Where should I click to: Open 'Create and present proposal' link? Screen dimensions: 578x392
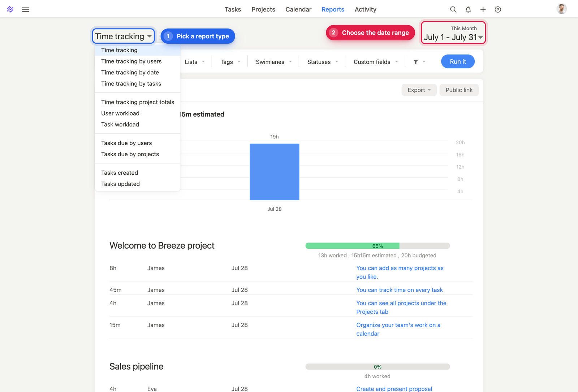pyautogui.click(x=394, y=388)
